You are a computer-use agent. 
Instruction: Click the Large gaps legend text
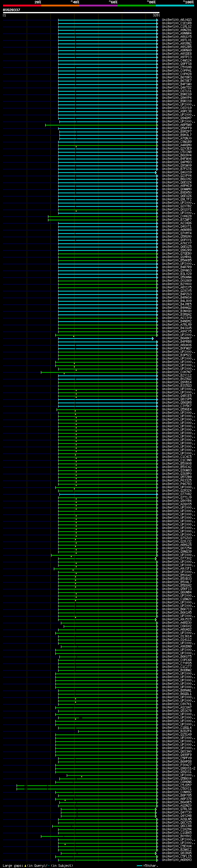38,865
